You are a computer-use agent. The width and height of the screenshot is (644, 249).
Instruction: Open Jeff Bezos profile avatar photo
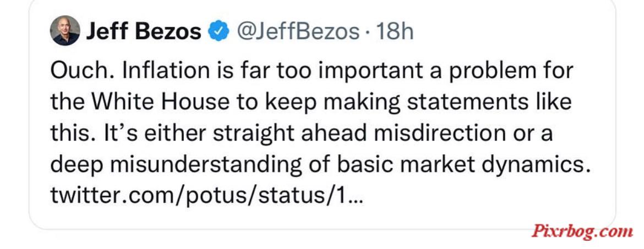pos(65,31)
